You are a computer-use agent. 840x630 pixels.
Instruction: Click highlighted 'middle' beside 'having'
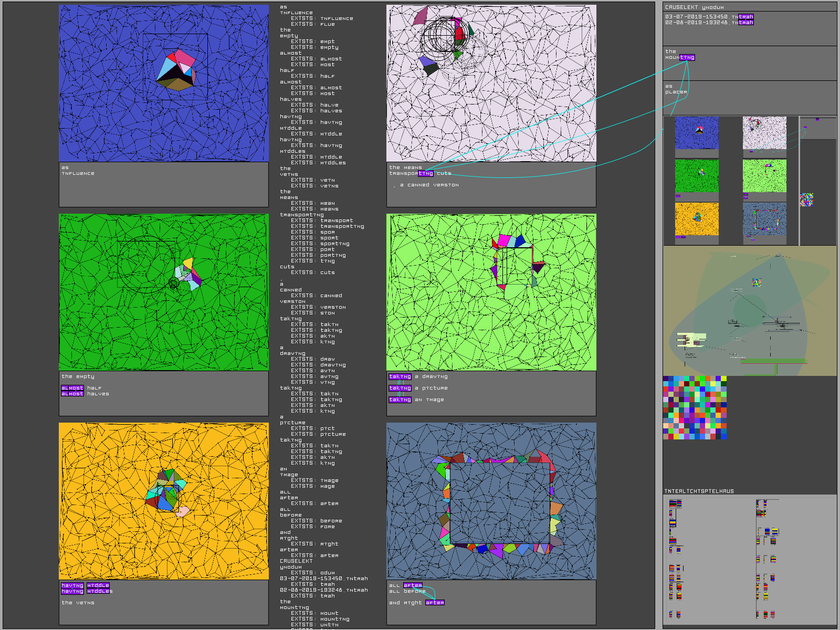click(x=98, y=585)
